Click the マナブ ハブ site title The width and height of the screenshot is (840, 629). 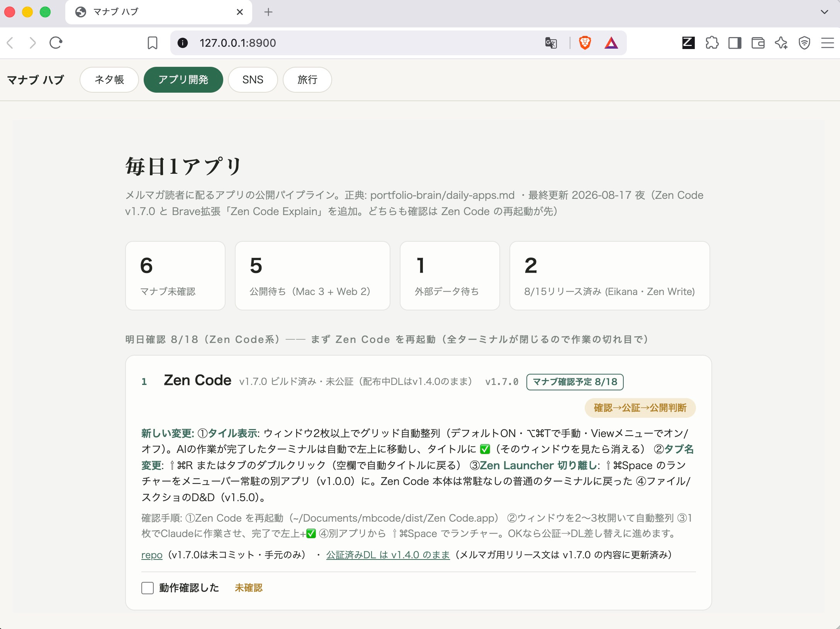click(36, 80)
